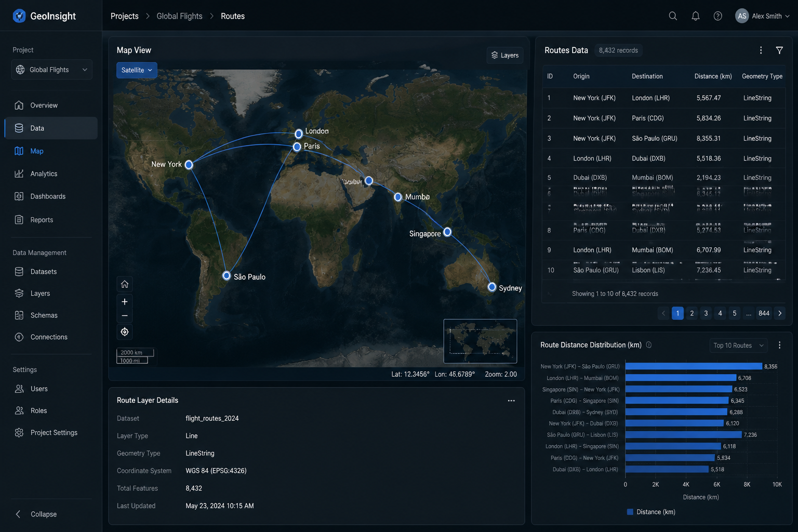Select Data in the sidebar
This screenshot has width=798, height=532.
pyautogui.click(x=51, y=128)
